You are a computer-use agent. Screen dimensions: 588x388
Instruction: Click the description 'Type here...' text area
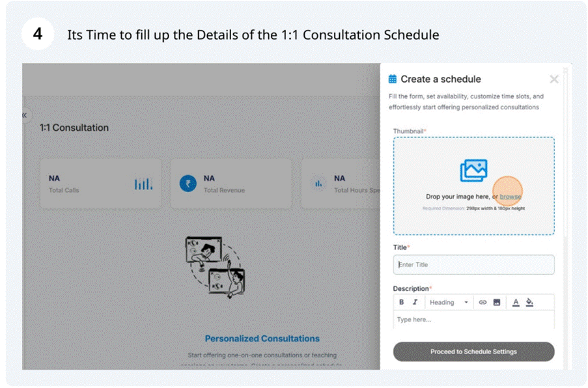pyautogui.click(x=473, y=320)
